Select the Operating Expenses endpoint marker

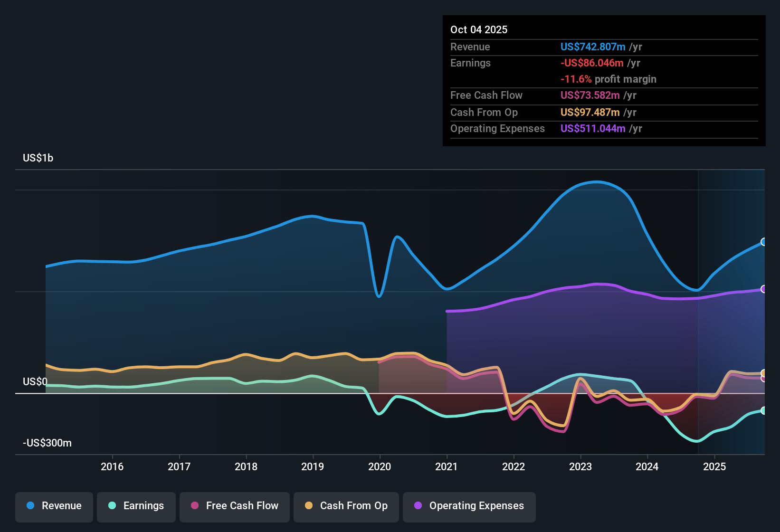[x=763, y=288]
